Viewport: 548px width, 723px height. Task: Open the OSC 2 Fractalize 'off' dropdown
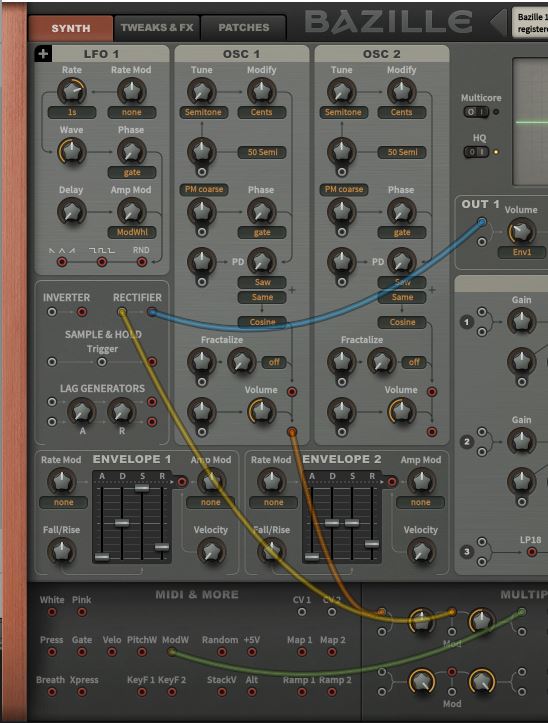(x=414, y=362)
